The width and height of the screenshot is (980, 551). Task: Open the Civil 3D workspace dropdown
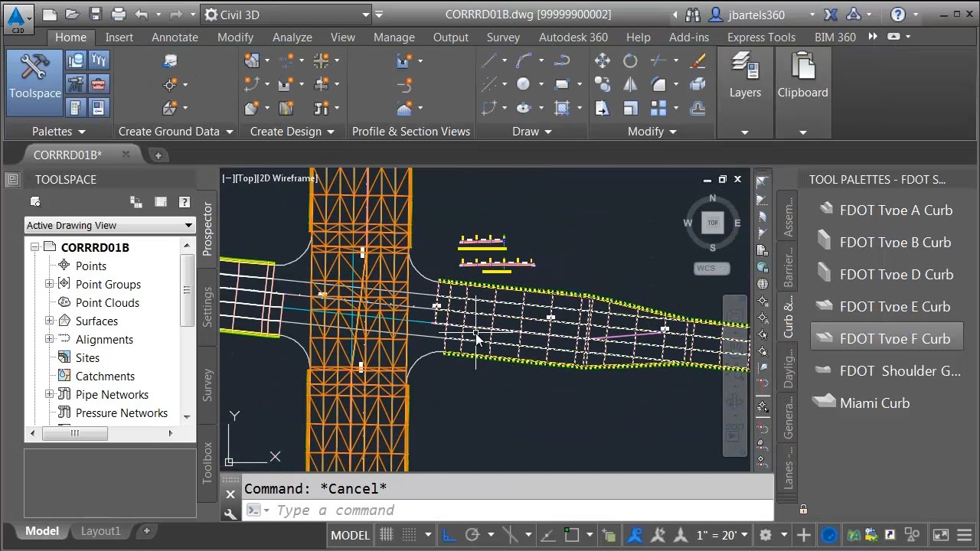click(286, 14)
